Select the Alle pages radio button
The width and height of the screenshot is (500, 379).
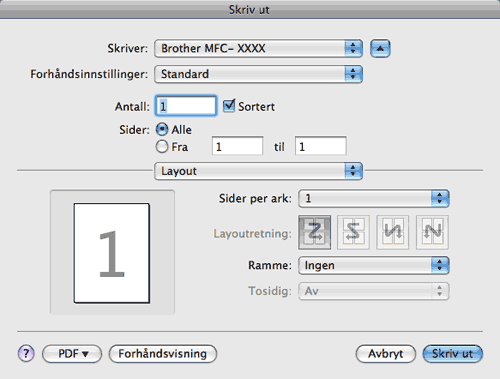point(162,129)
